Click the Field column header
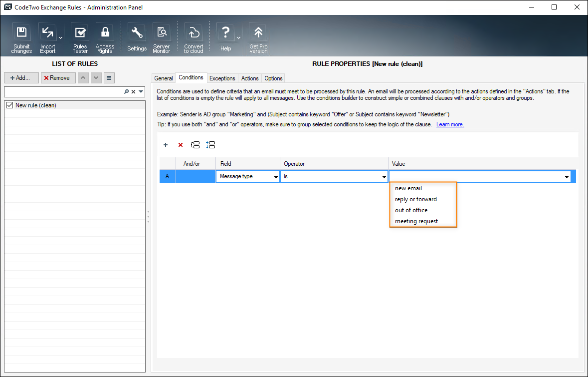 (248, 164)
